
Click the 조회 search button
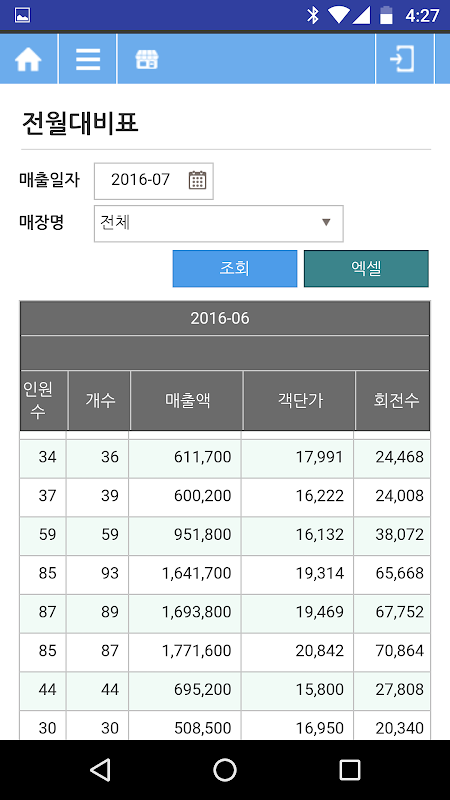(235, 268)
